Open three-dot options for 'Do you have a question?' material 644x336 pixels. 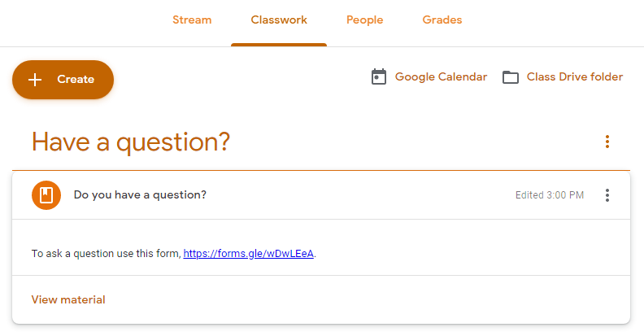point(607,195)
